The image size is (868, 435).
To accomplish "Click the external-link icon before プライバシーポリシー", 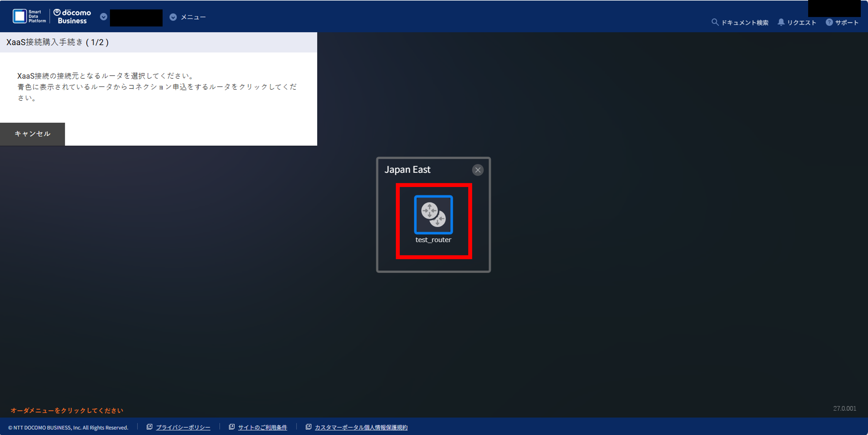I will point(149,427).
